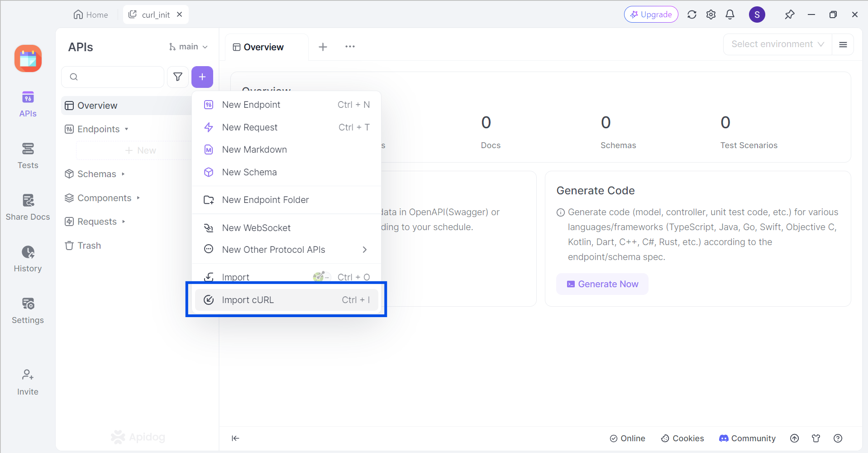
Task: Choose New Schema from menu
Action: click(x=286, y=172)
